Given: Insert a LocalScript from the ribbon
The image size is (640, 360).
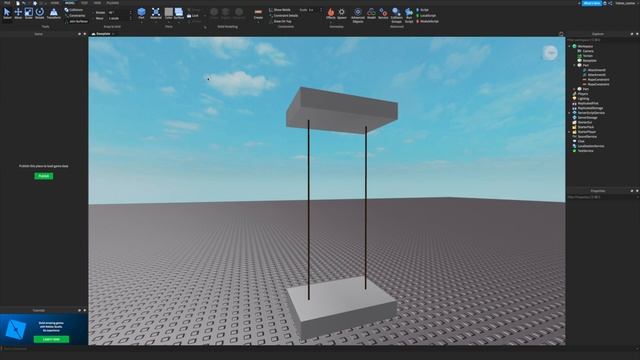Looking at the screenshot, I should [426, 16].
